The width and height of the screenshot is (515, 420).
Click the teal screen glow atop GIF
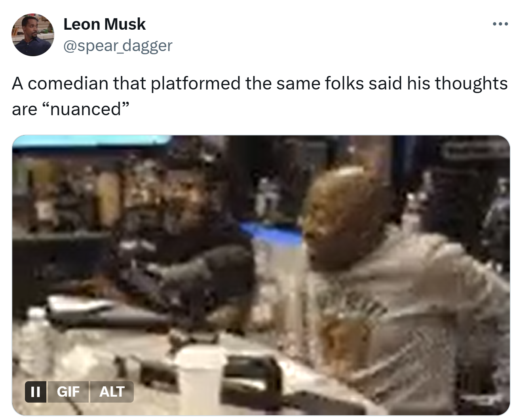click(x=91, y=141)
